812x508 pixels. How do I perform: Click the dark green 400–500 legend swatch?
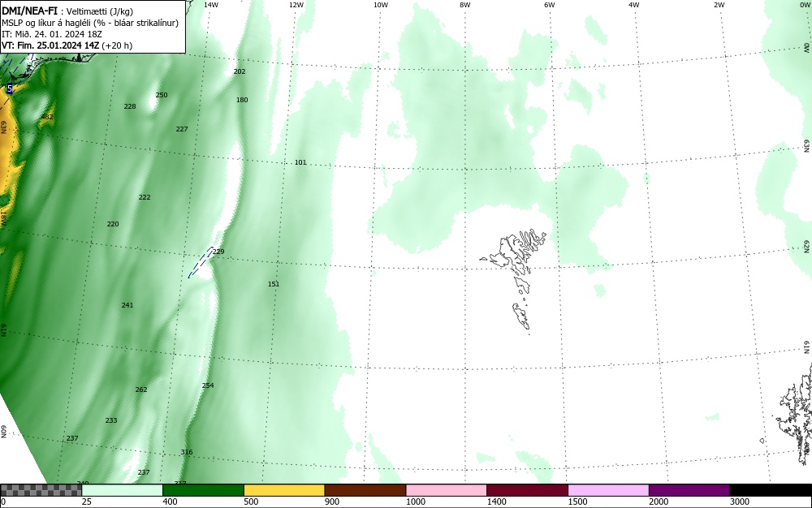(203, 490)
